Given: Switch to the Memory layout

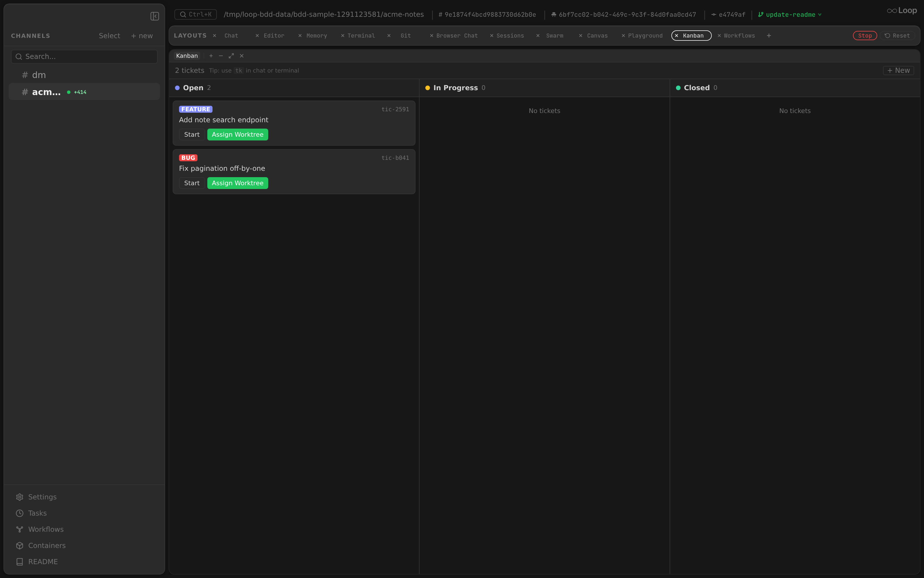Looking at the screenshot, I should (x=316, y=36).
